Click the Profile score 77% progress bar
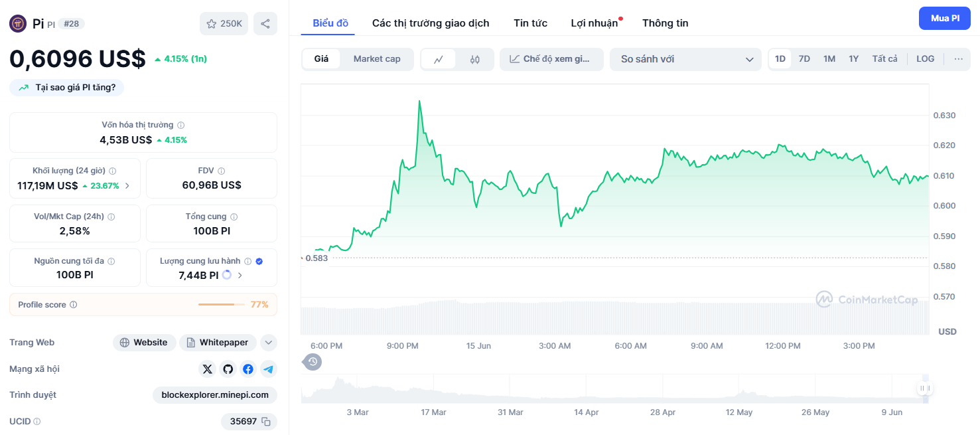 pos(221,305)
